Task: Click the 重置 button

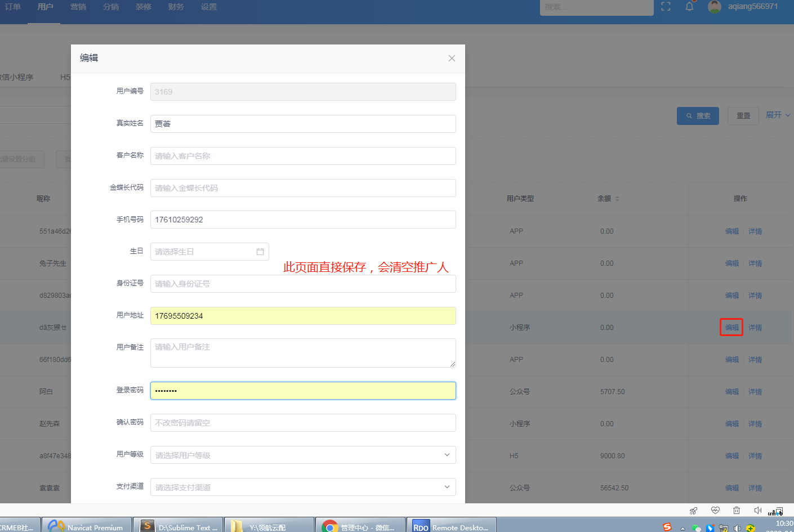Action: click(x=743, y=116)
